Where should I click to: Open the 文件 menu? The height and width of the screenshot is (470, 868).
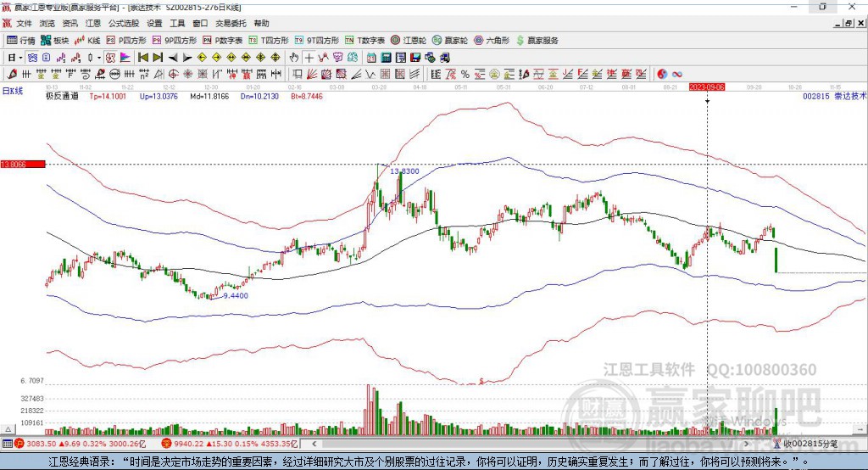coord(24,23)
